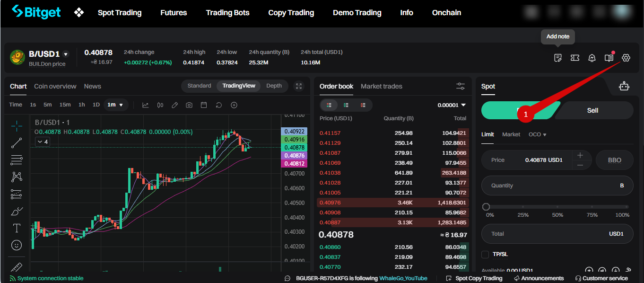Viewport: 644px width, 283px height.
Task: Click the pencil drawing icon
Action: click(x=174, y=105)
